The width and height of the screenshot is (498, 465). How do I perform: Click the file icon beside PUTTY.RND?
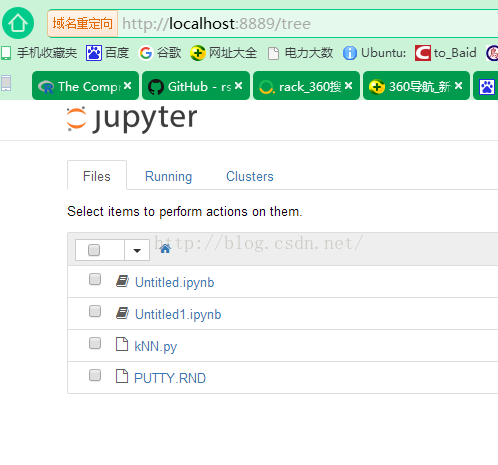[122, 376]
